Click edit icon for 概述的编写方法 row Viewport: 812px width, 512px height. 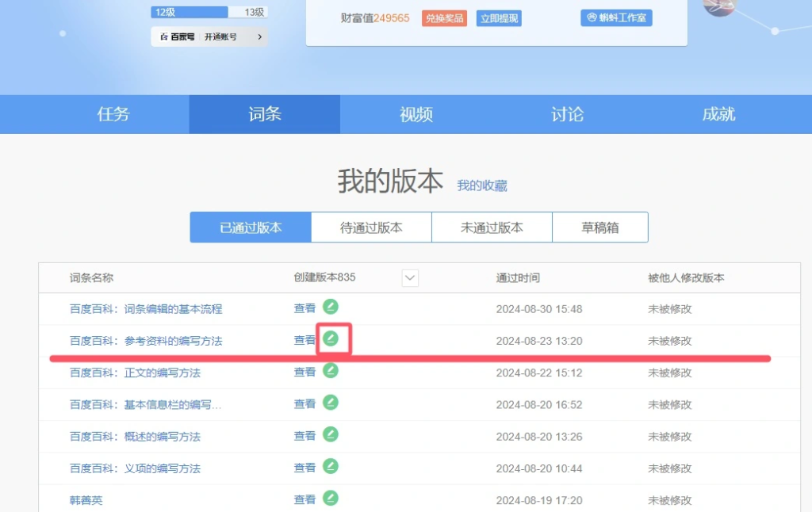[x=331, y=434]
